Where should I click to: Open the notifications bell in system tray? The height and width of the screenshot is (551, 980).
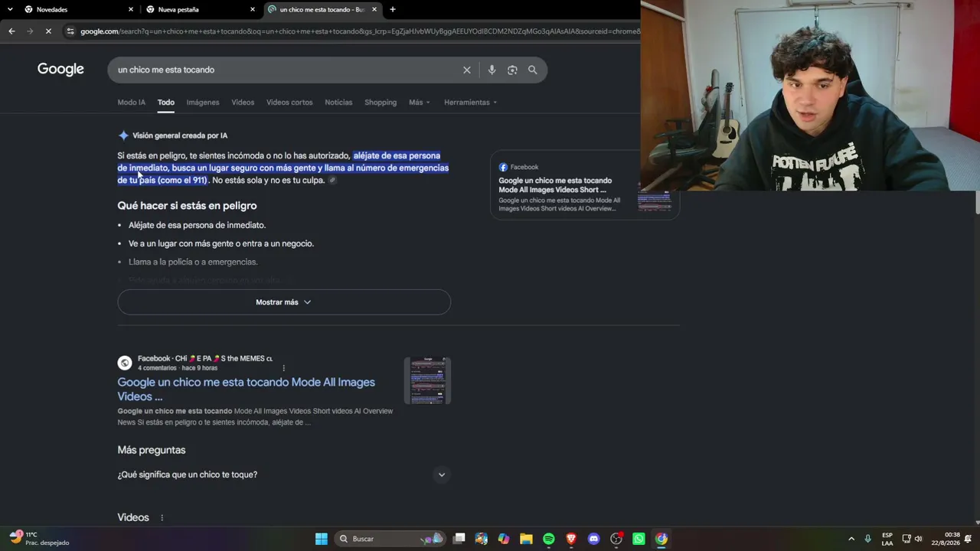click(968, 539)
